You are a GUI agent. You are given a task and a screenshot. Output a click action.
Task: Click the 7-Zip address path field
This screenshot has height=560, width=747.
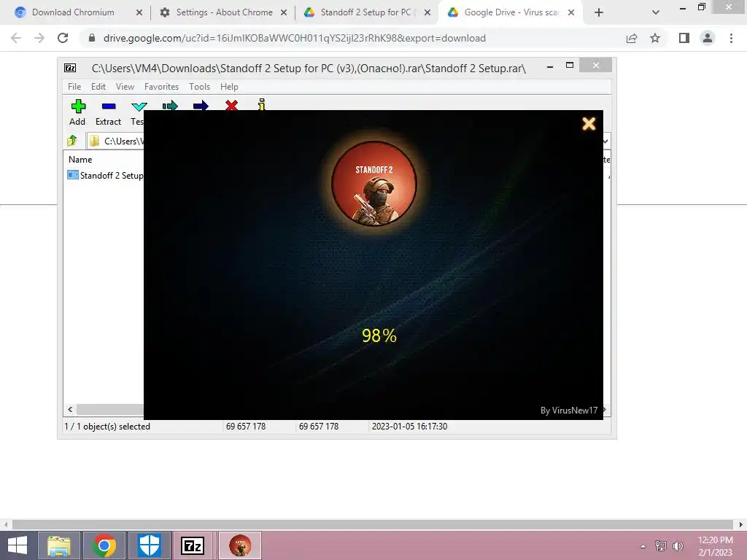point(116,141)
